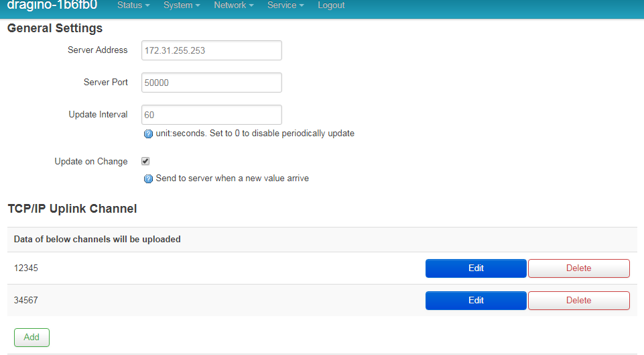Click the General Settings heading
The width and height of the screenshot is (644, 355).
pyautogui.click(x=55, y=28)
